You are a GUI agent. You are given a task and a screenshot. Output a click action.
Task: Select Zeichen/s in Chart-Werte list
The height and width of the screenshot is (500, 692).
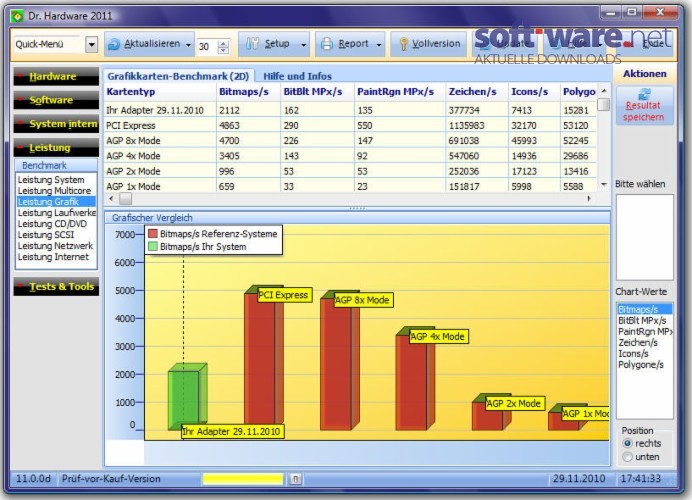click(x=644, y=342)
